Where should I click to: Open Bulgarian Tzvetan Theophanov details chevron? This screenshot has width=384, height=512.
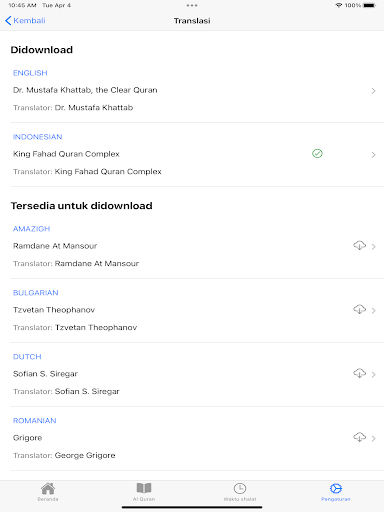tap(373, 311)
